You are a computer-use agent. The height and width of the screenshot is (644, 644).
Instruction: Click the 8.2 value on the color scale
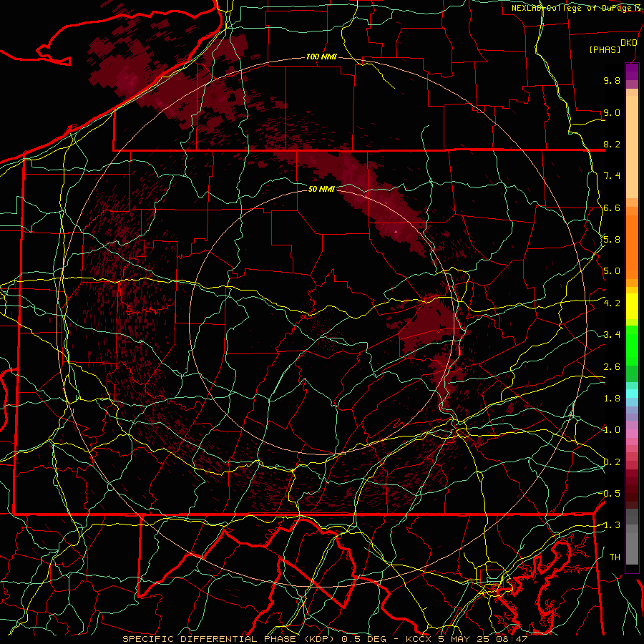tap(612, 144)
